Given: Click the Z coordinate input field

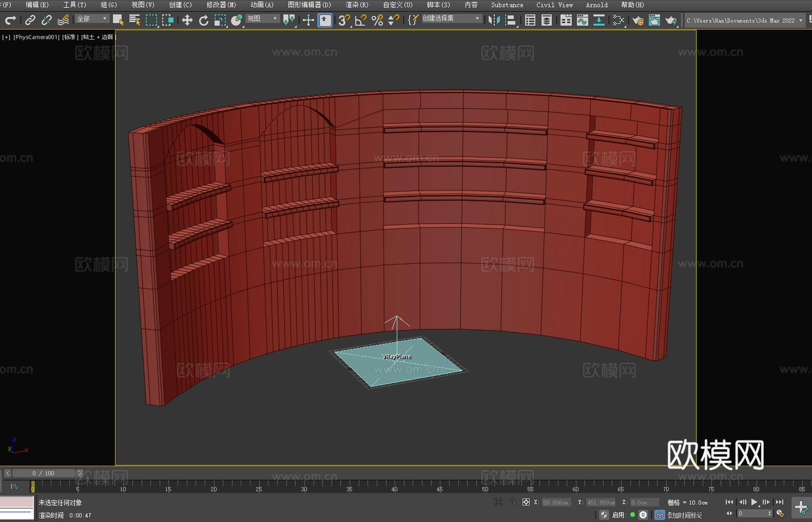Looking at the screenshot, I should 645,502.
